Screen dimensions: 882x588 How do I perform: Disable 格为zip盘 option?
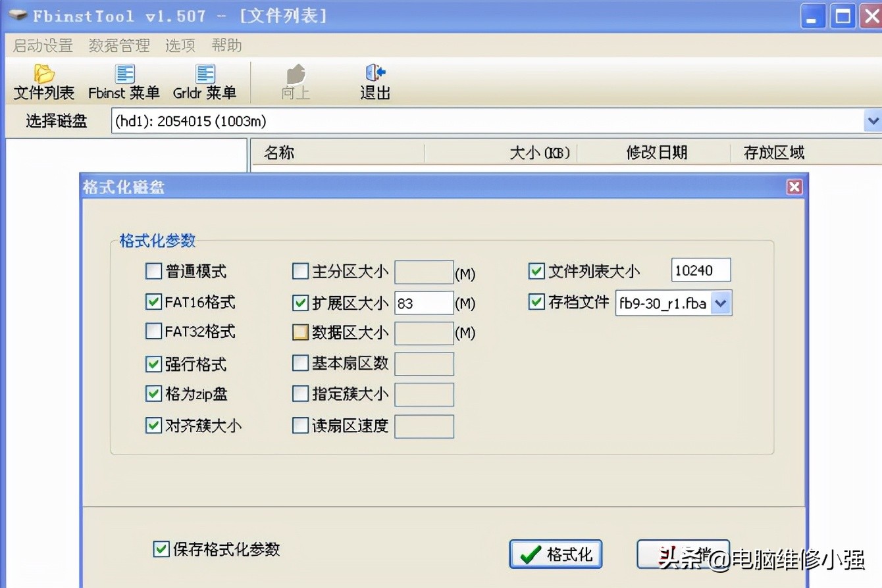pos(153,393)
